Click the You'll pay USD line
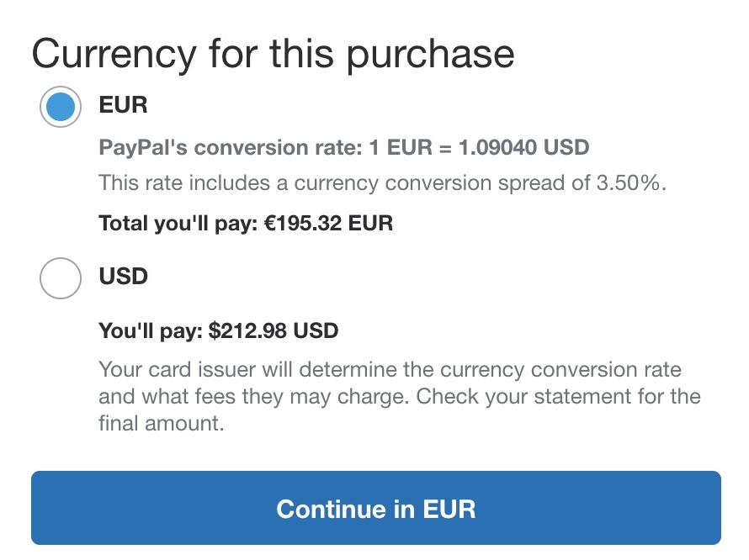 coord(219,330)
